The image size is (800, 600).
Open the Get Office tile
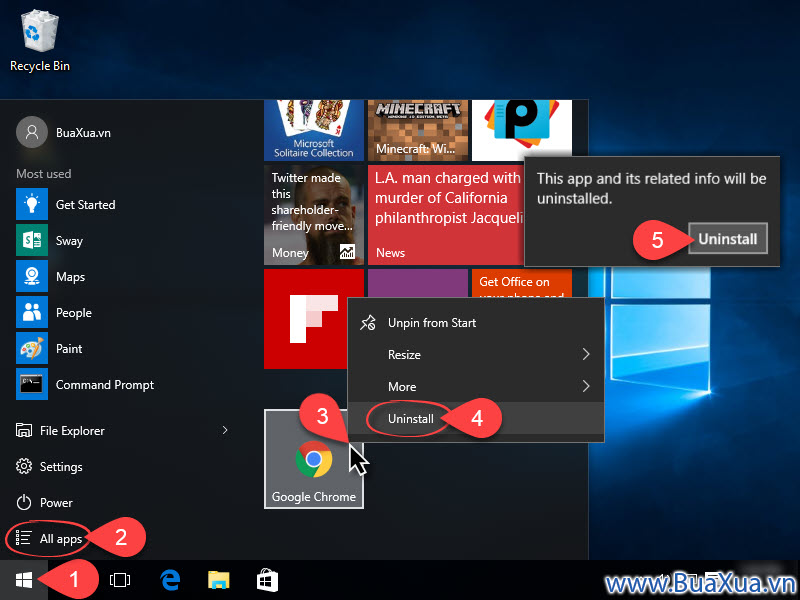point(521,283)
